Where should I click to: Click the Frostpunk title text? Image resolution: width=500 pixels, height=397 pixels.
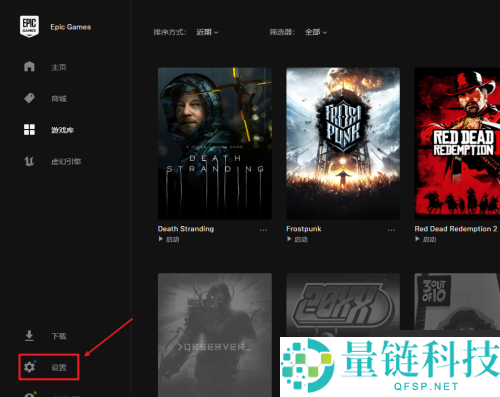(304, 229)
